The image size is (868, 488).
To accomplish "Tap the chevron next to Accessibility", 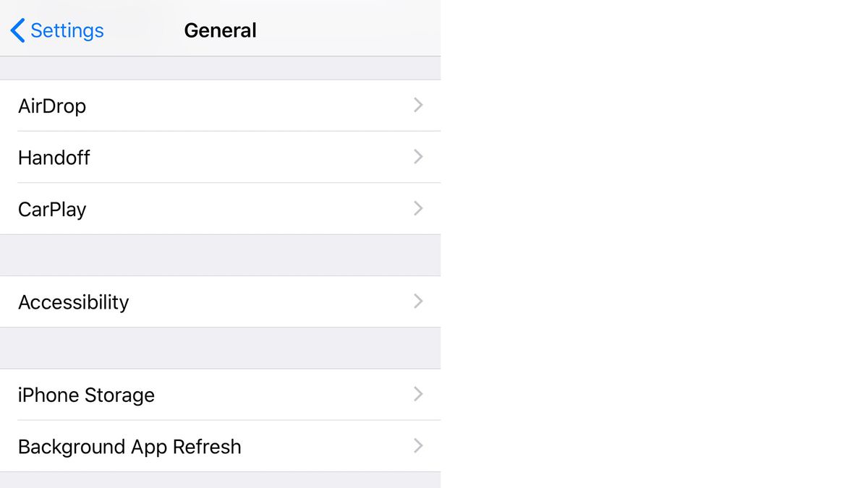I will point(418,301).
